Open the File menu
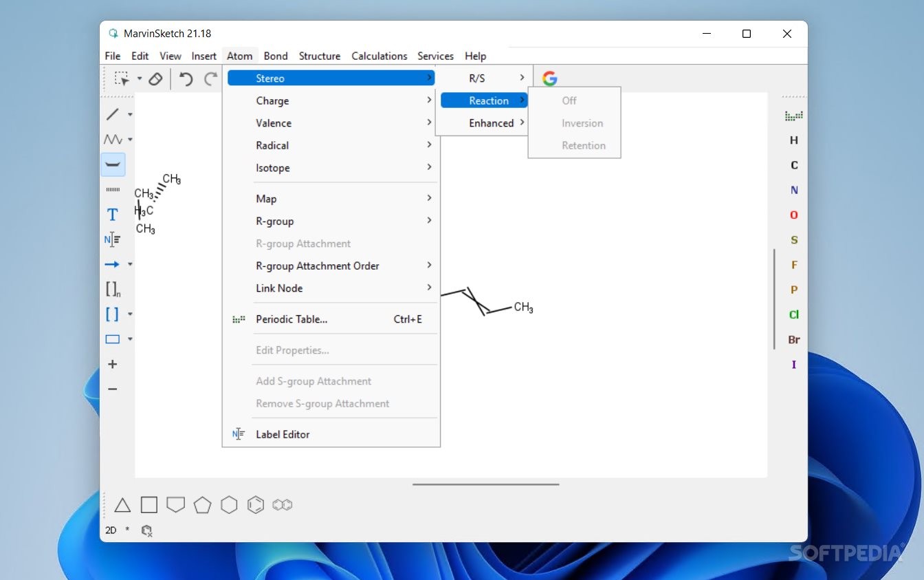This screenshot has width=924, height=580. (113, 56)
